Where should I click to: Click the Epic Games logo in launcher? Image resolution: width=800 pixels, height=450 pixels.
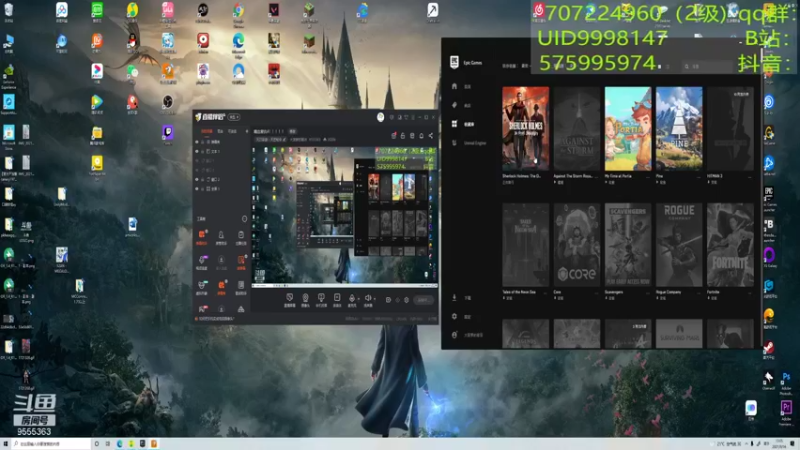[454, 62]
